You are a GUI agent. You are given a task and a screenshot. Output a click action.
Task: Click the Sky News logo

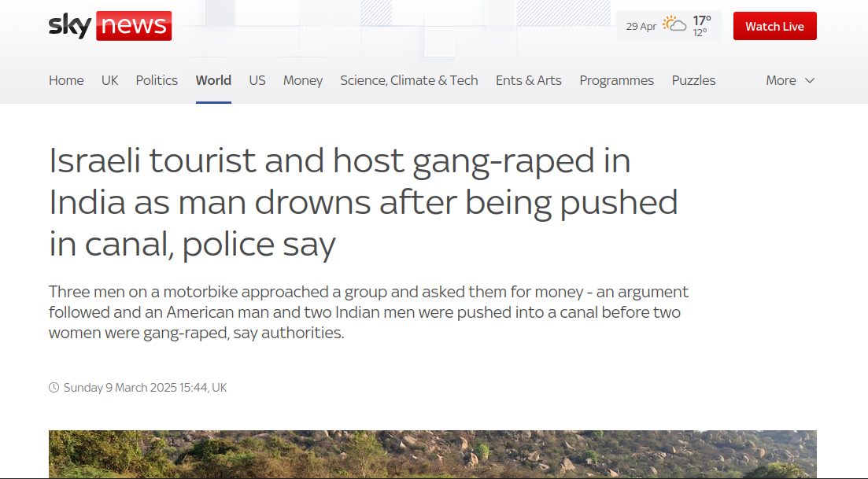pos(110,26)
